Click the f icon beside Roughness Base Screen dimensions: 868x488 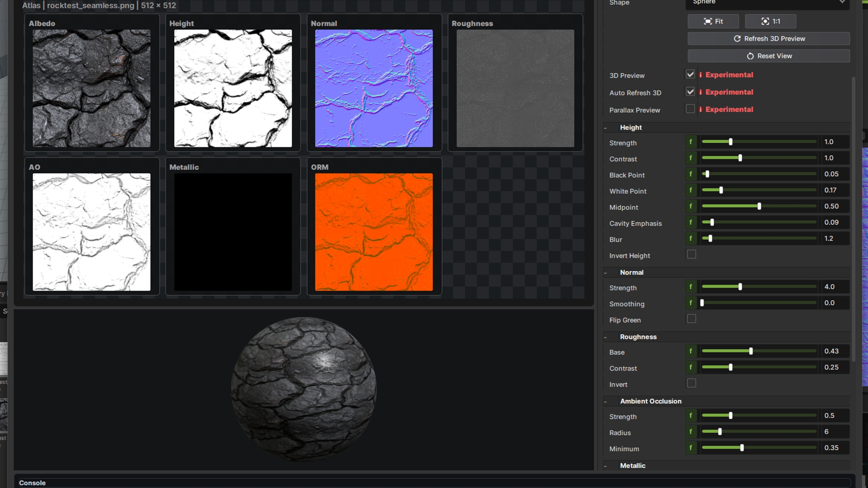(691, 351)
